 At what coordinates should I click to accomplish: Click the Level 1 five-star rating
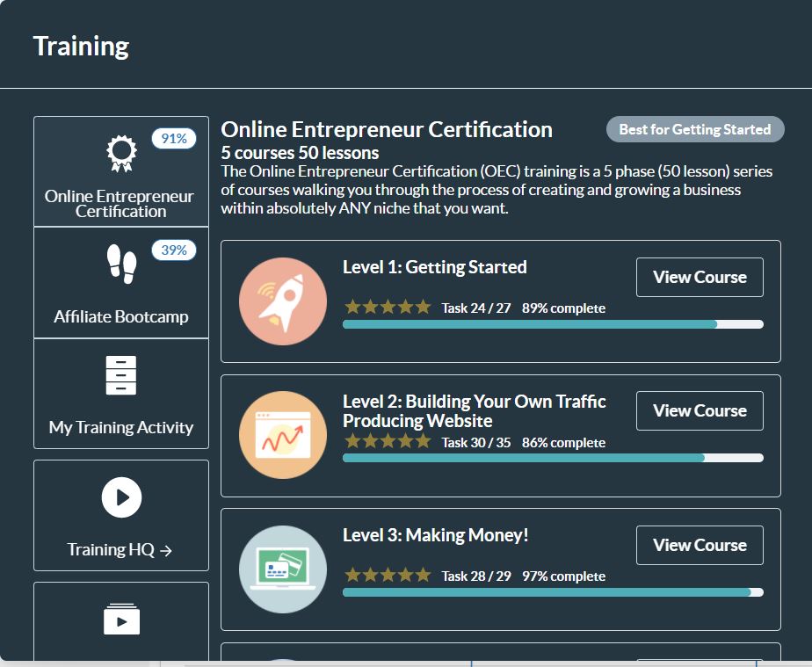click(x=388, y=307)
